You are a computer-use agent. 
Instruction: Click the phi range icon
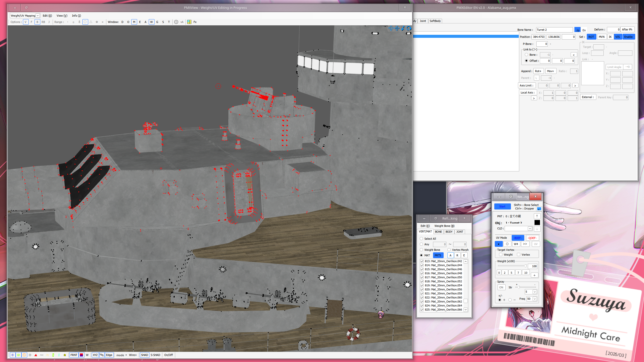[97, 22]
